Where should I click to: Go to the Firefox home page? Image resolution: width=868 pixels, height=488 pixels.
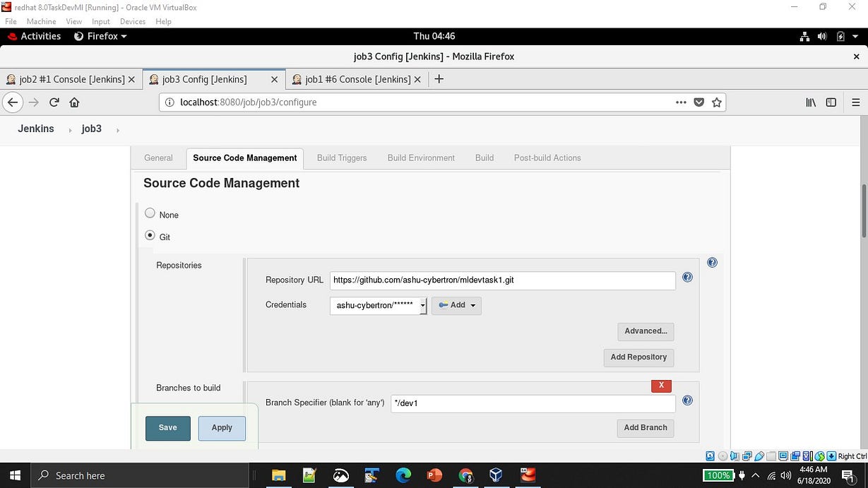click(74, 102)
